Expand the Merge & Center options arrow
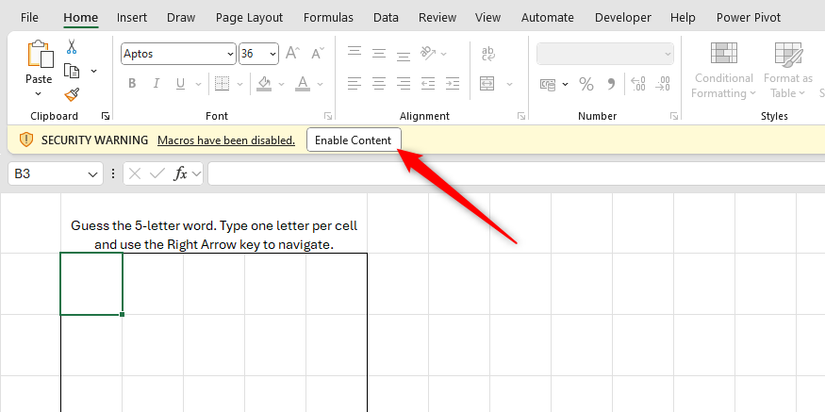This screenshot has height=412, width=825. click(x=509, y=84)
